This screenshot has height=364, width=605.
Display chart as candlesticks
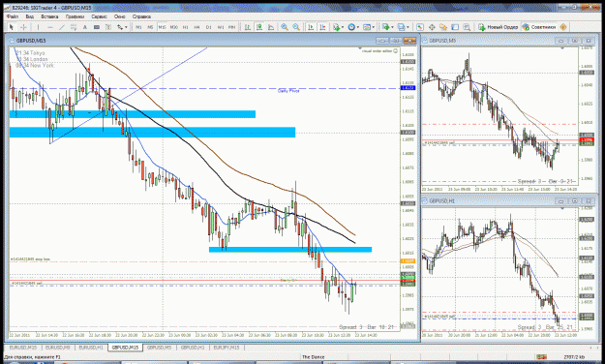click(x=259, y=27)
